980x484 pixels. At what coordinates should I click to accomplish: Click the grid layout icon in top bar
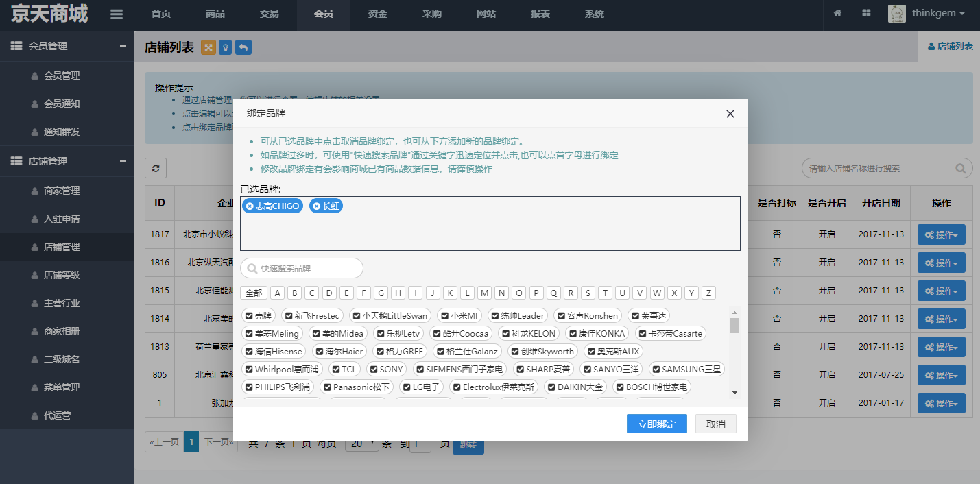(866, 13)
